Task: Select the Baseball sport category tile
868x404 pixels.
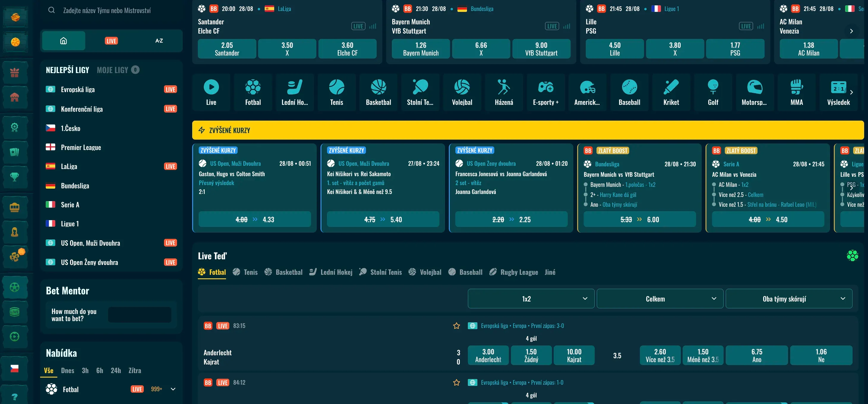Action: 629,92
